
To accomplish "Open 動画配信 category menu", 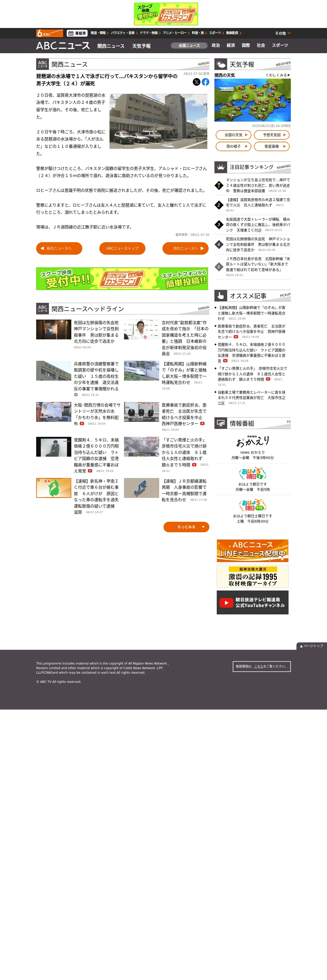I will (x=233, y=33).
